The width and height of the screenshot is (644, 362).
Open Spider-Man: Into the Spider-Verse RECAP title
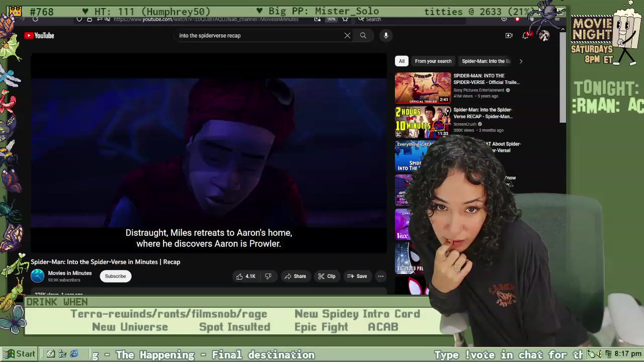point(483,113)
